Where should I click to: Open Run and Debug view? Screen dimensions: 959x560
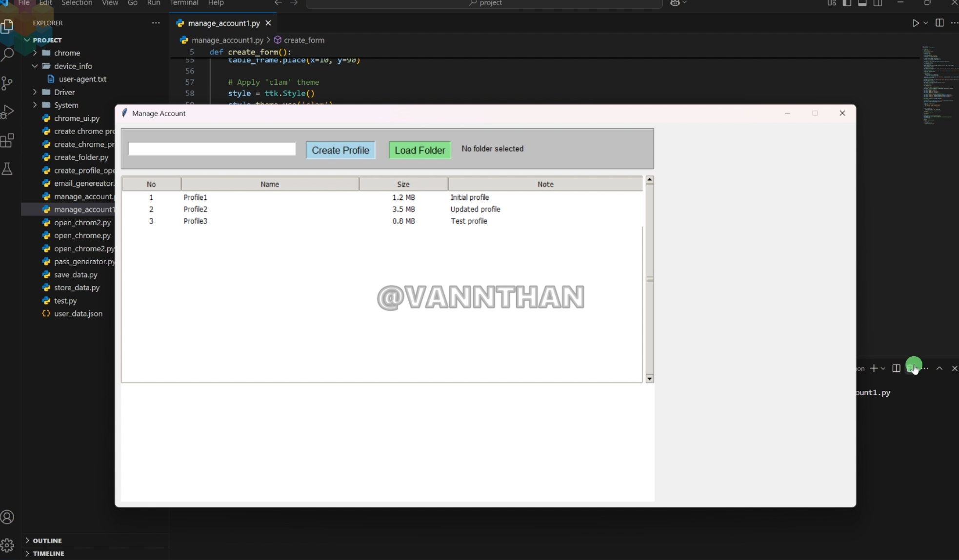click(x=7, y=112)
